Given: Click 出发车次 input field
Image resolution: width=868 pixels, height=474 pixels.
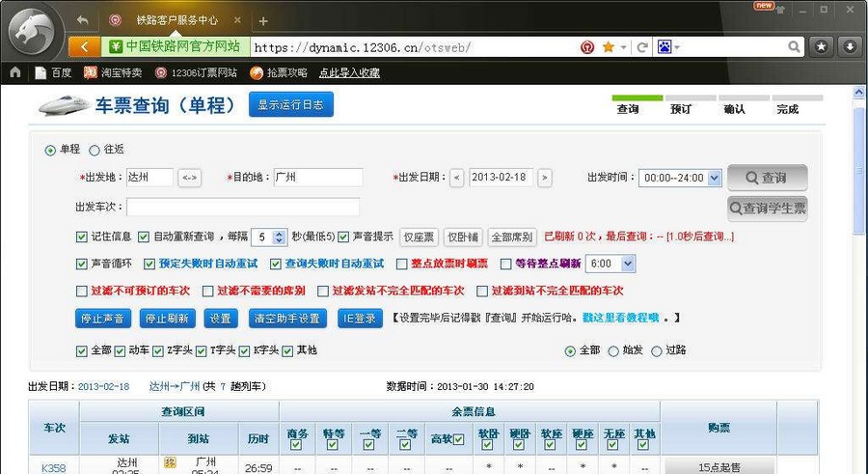Looking at the screenshot, I should (x=243, y=207).
